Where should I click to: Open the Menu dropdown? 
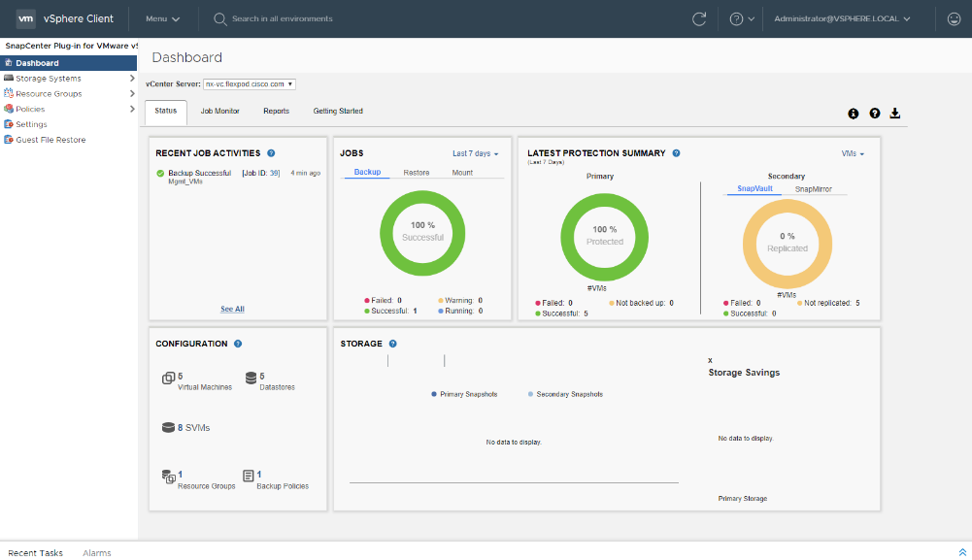tap(162, 19)
